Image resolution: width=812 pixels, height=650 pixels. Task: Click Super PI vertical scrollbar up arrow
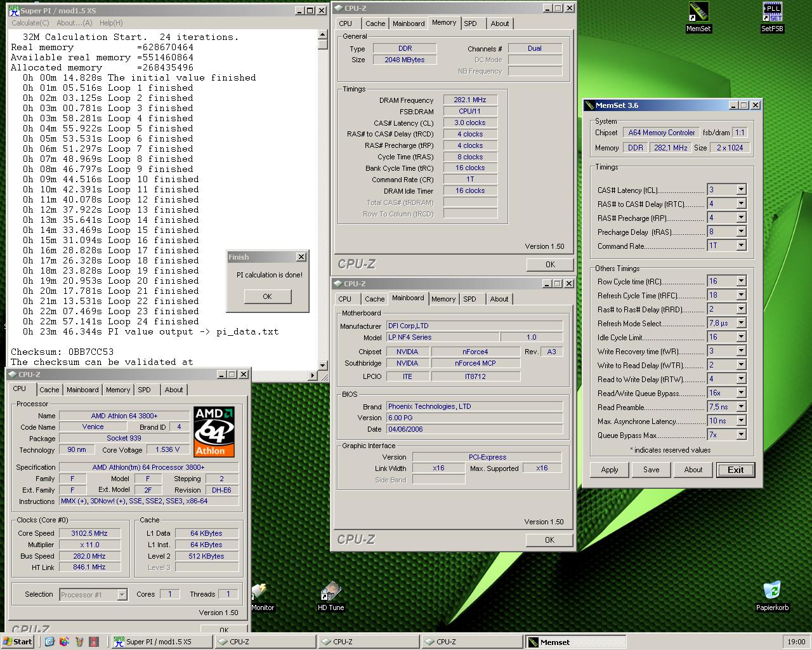(323, 35)
